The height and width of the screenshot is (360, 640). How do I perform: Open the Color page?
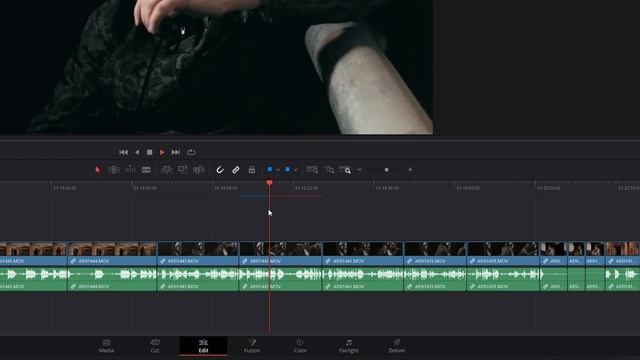pyautogui.click(x=300, y=346)
